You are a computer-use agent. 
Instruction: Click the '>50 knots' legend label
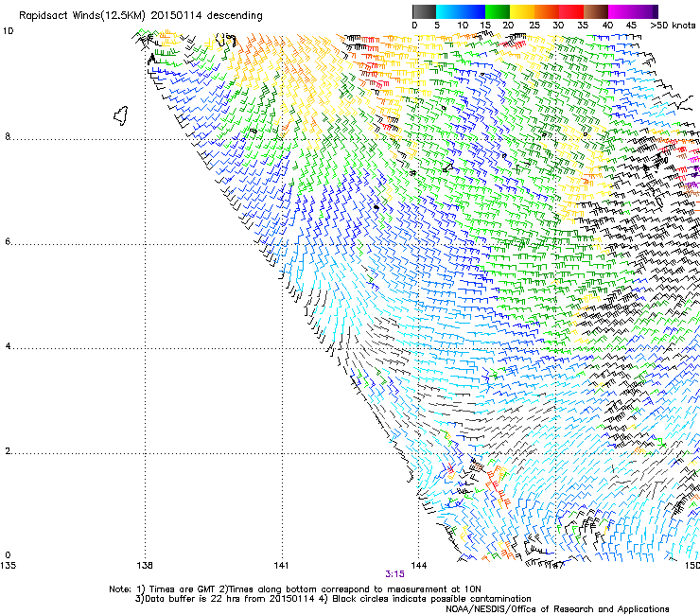(x=674, y=25)
